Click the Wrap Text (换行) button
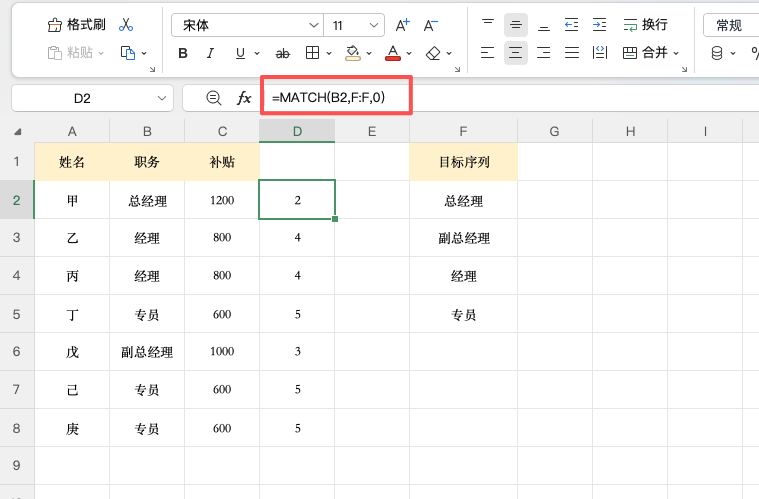This screenshot has width=759, height=499. pyautogui.click(x=645, y=25)
